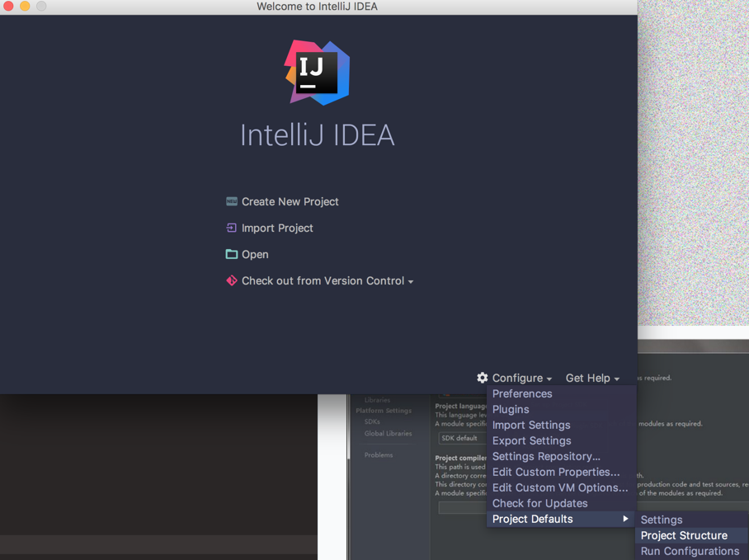Expand the Version Control dropdown arrow

(411, 282)
